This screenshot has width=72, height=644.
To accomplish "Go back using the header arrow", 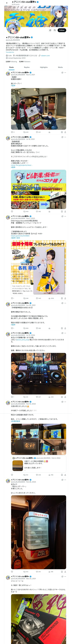I will coord(7,3).
